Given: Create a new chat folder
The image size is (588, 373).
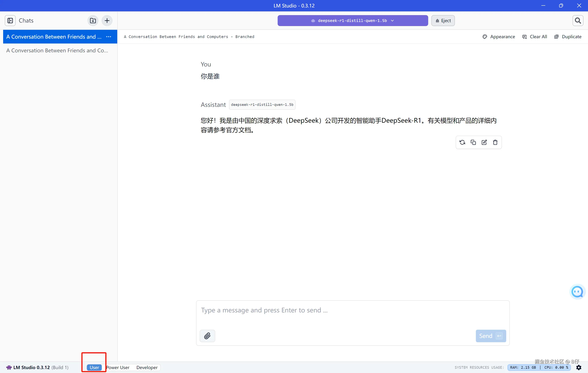Looking at the screenshot, I should pos(93,21).
